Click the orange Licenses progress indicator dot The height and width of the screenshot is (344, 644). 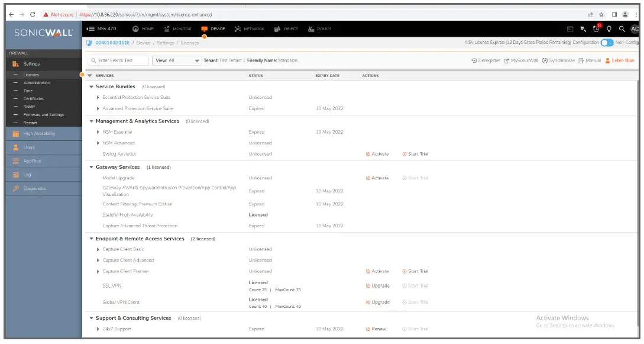tap(82, 75)
